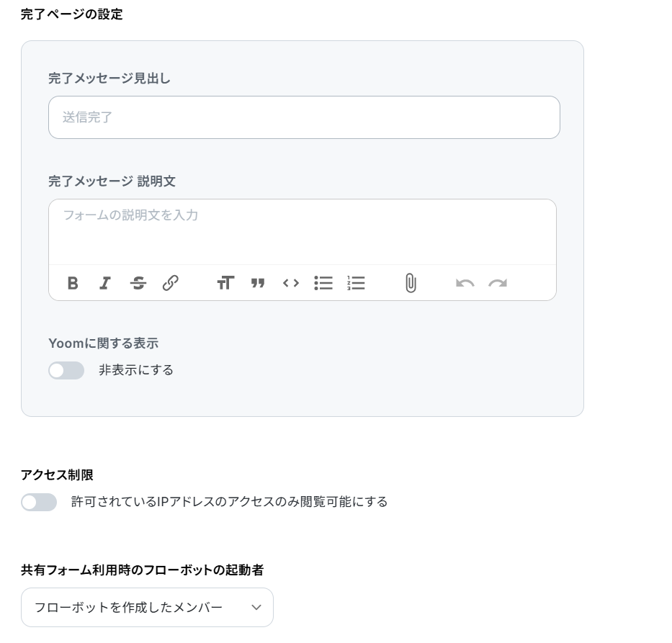Click the 完了メッセージ見出し input field
This screenshot has width=672, height=643.
coord(304,117)
